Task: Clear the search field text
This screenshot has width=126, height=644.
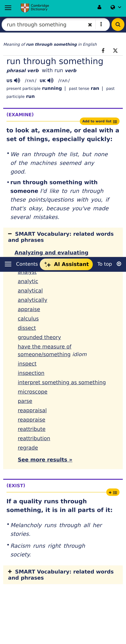Action: pyautogui.click(x=90, y=25)
